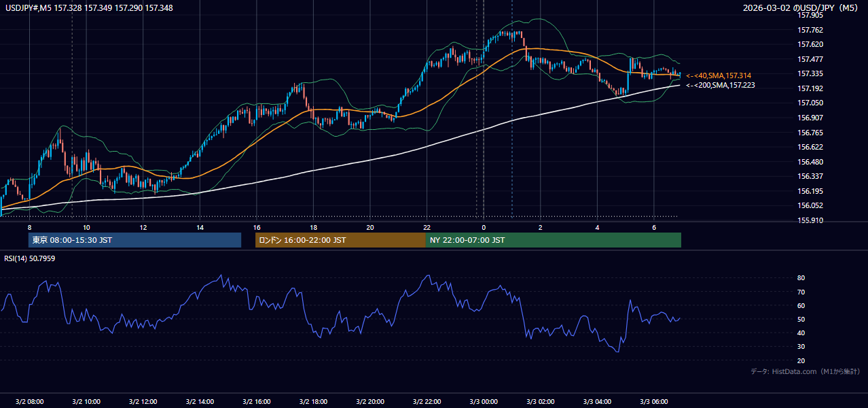This screenshot has width=868, height=408.
Task: Click the 40 SMA 157.314 label
Action: [x=719, y=75]
